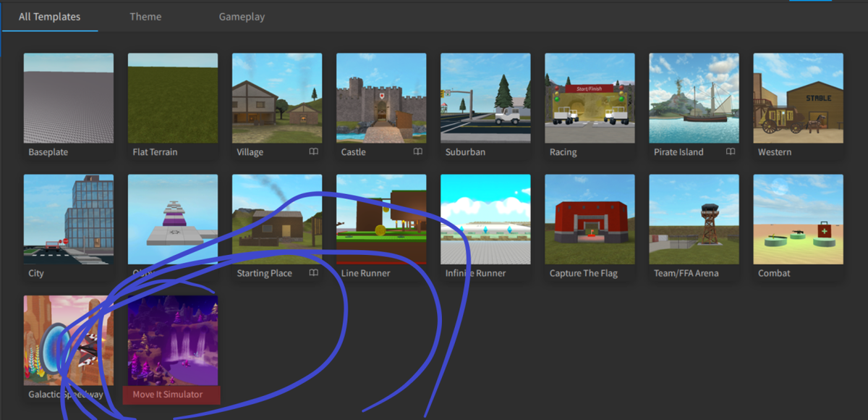Choose the Line Runner template thumbnail

pos(381,219)
